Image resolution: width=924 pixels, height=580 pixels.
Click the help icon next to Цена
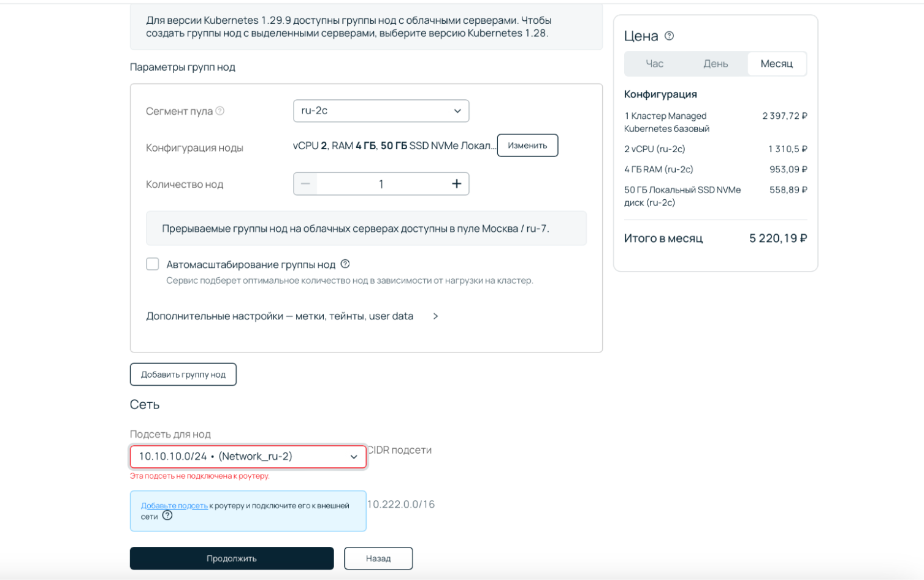point(669,36)
